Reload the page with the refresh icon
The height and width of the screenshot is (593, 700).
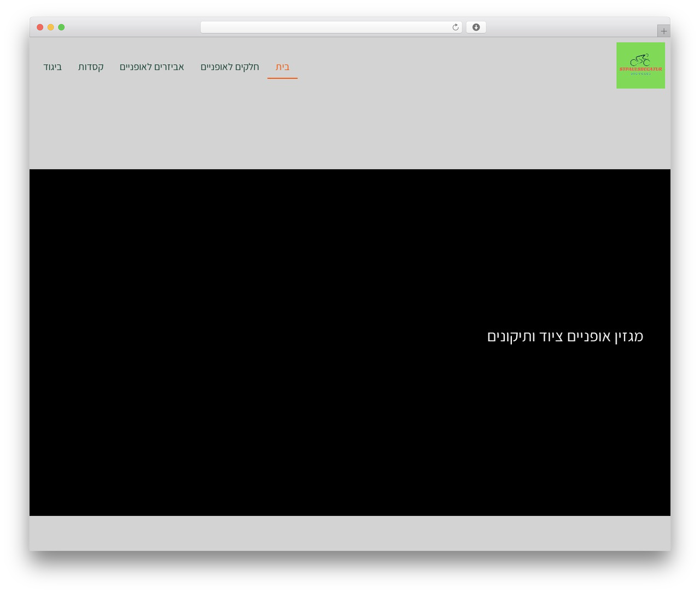pyautogui.click(x=455, y=27)
